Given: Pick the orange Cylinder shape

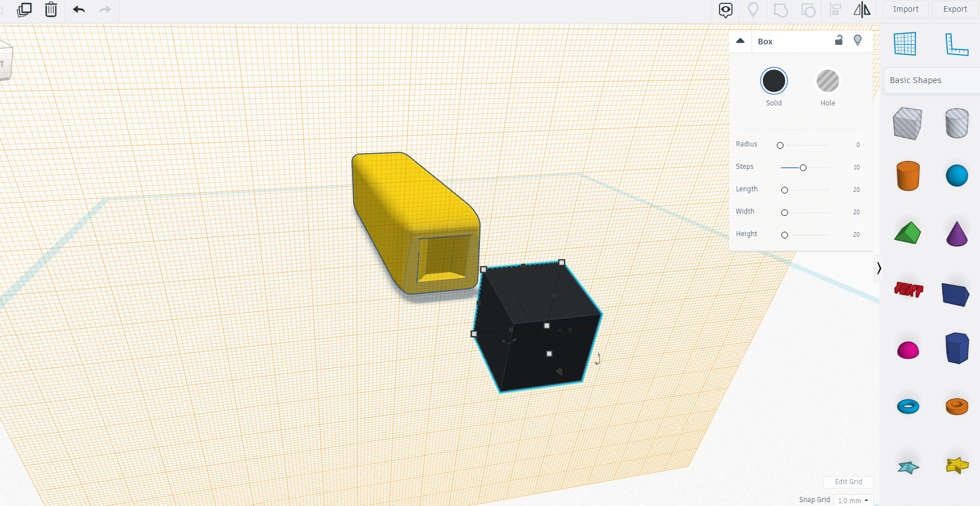Looking at the screenshot, I should (x=908, y=176).
